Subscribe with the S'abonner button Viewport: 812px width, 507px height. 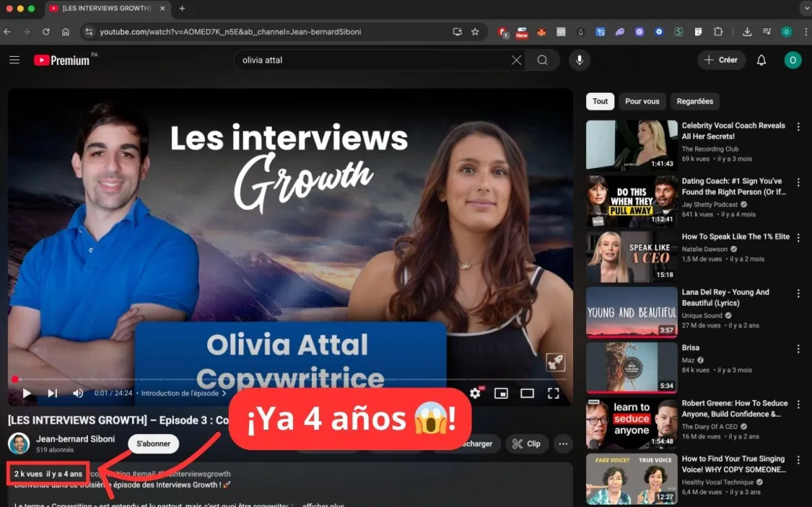click(153, 444)
